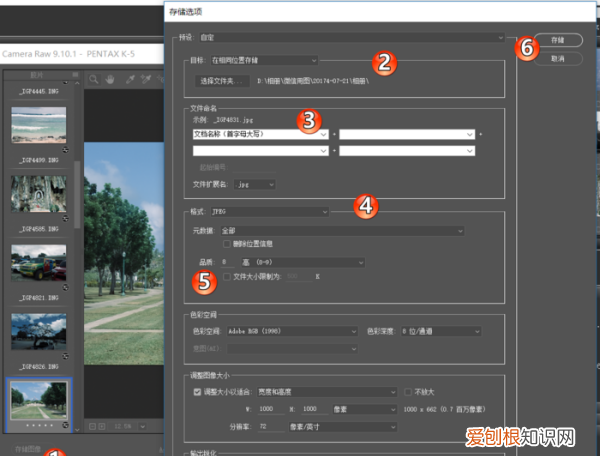Select the Zoom tool in Camera Raw toolbar

92,77
